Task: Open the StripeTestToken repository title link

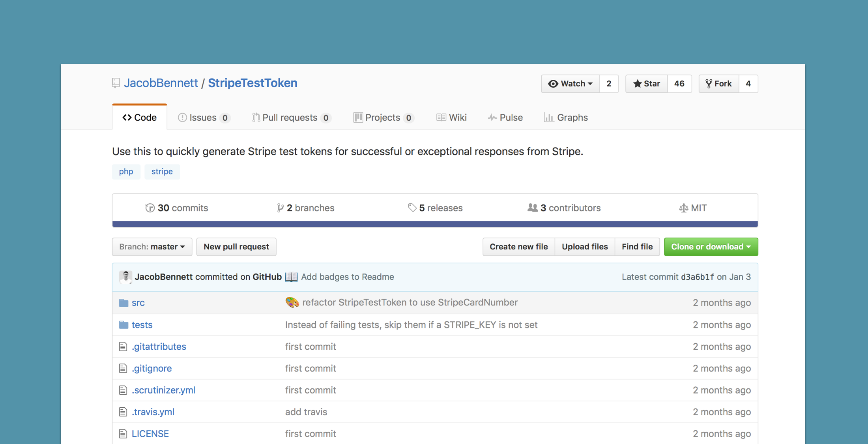Action: tap(253, 83)
